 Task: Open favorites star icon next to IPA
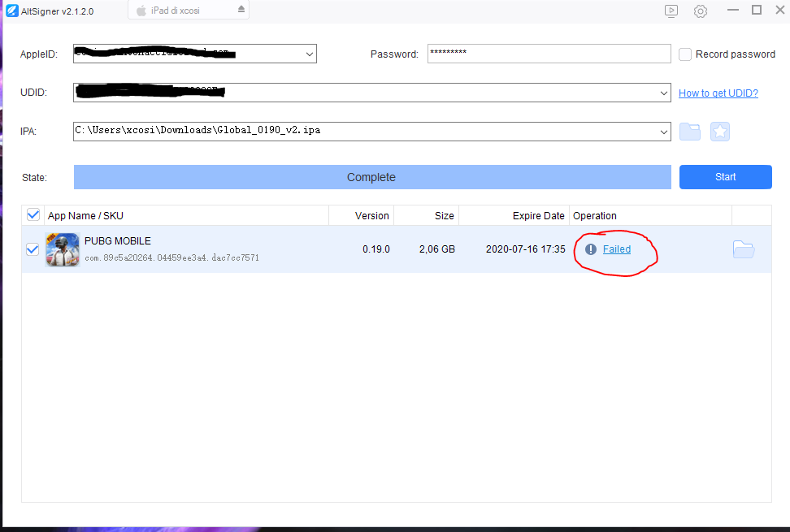(720, 132)
